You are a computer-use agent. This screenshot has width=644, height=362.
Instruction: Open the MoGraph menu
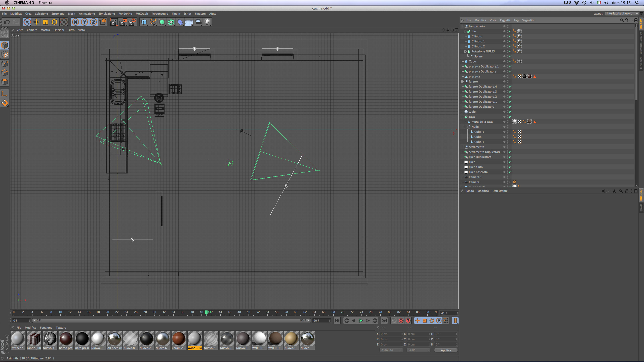142,14
